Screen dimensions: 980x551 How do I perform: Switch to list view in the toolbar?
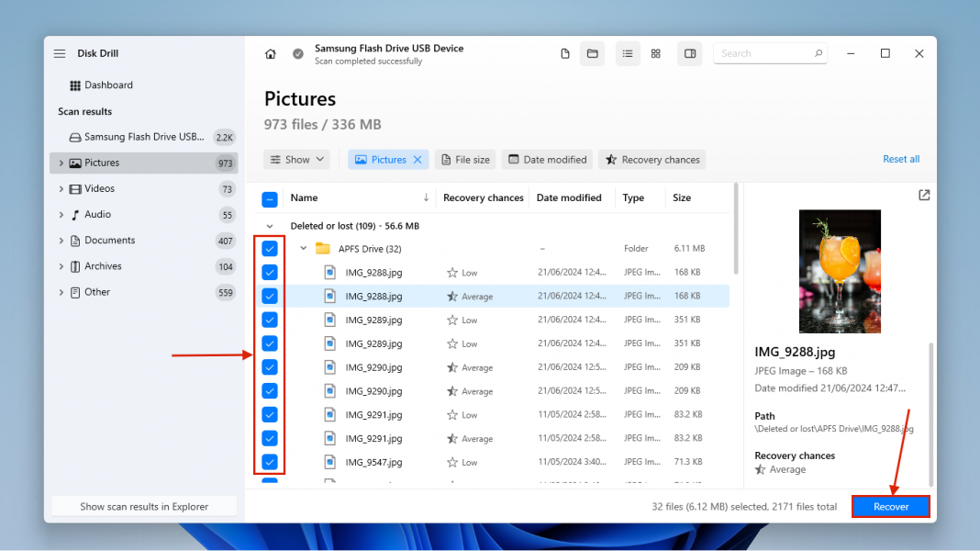pos(628,53)
